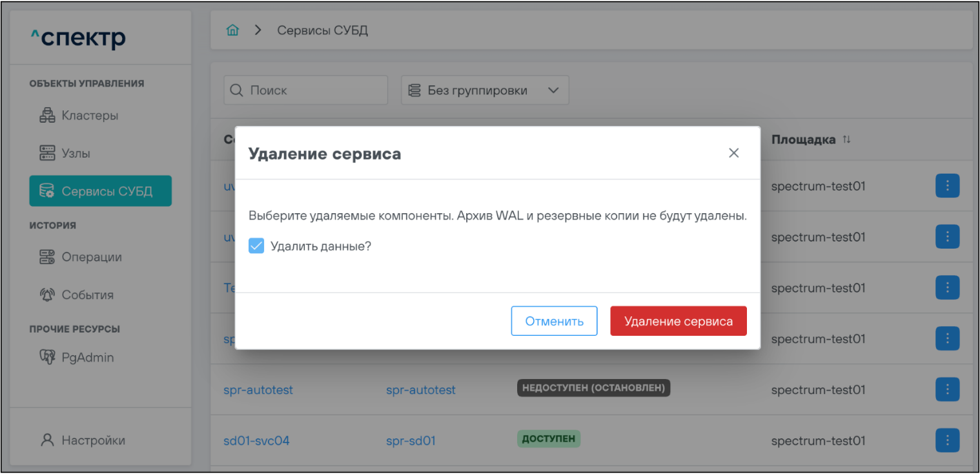
Task: Open three-dot menu for sd01-svc04 row
Action: click(947, 441)
